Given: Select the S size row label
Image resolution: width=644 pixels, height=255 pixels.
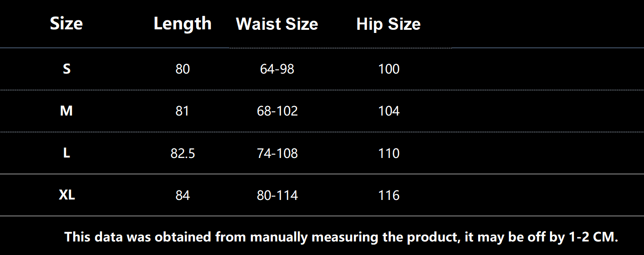Looking at the screenshot, I should click(66, 69).
